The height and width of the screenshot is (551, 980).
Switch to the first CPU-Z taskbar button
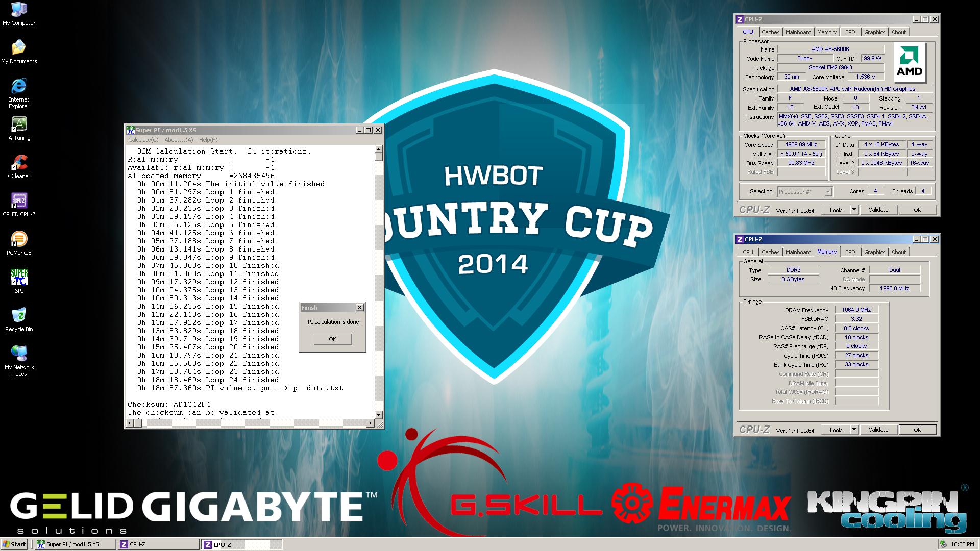(158, 544)
